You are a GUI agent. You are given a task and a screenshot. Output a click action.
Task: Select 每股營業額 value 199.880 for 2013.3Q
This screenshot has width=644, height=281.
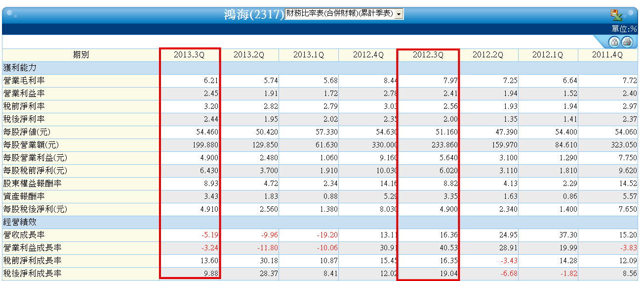pos(206,144)
